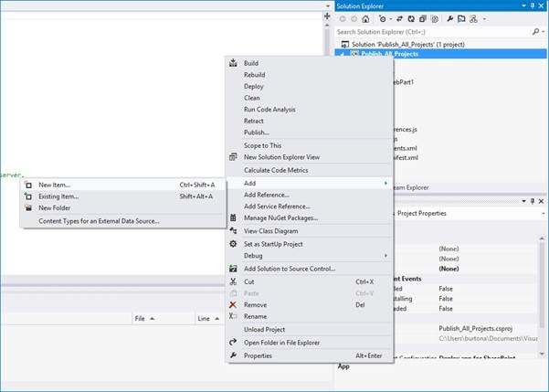Close the Properties panel
Screen dimensions: 549x392
542,201
